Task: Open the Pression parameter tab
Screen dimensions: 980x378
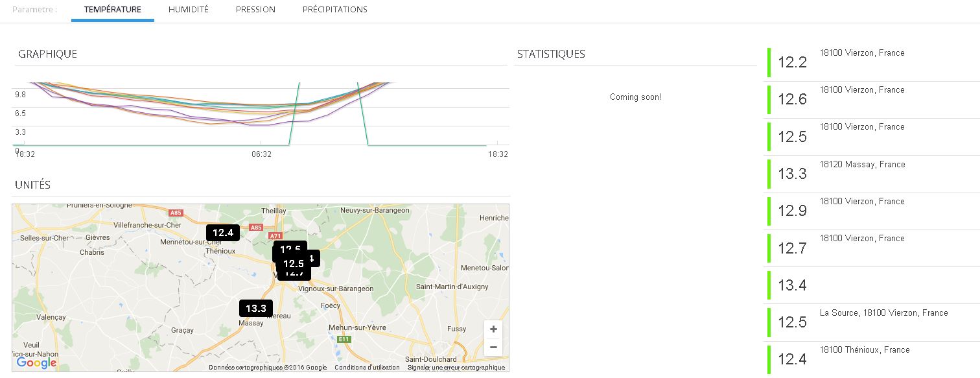Action: [255, 10]
